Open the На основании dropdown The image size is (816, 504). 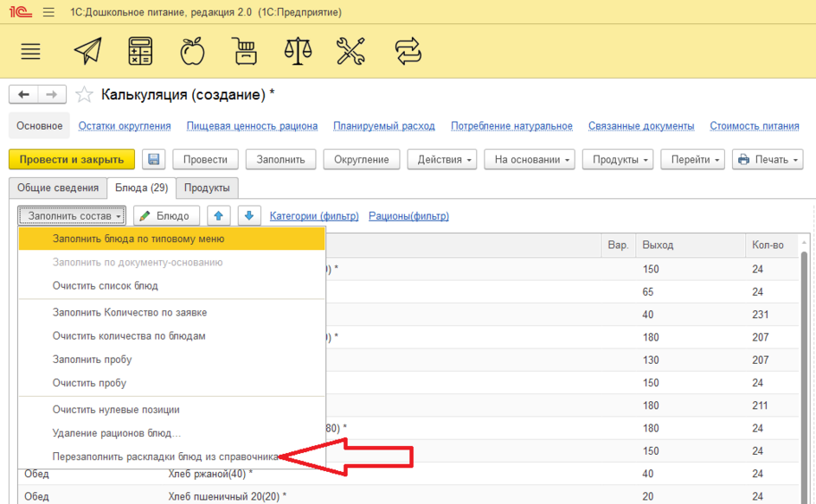pyautogui.click(x=528, y=160)
